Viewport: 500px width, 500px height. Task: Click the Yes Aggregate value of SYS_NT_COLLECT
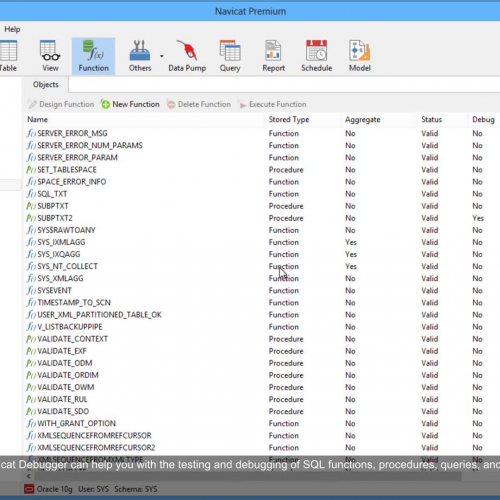point(351,266)
